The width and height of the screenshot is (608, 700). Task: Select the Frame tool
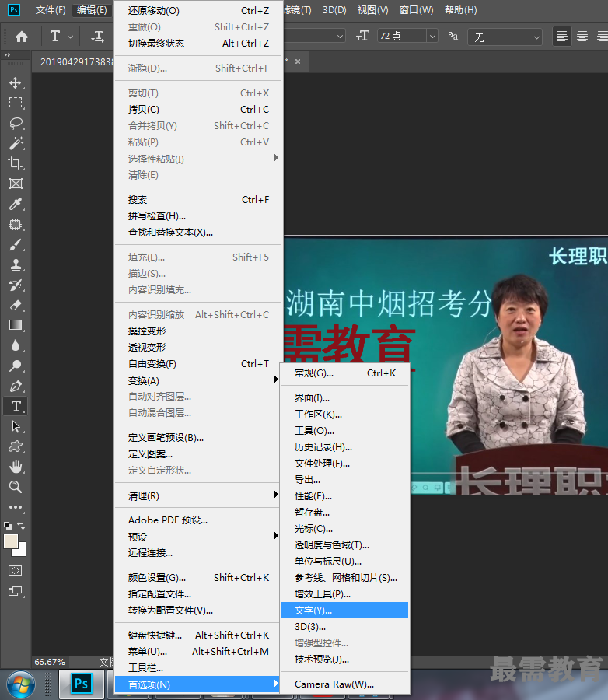[16, 184]
